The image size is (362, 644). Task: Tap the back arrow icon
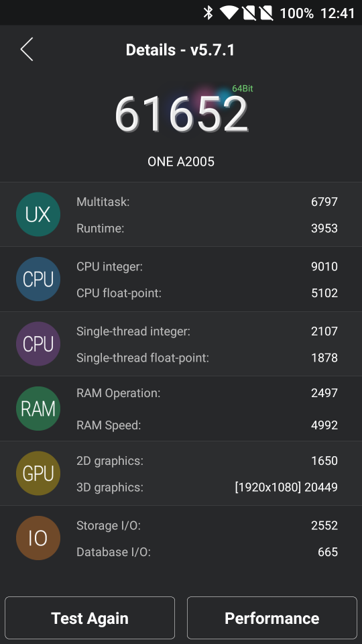pyautogui.click(x=27, y=49)
